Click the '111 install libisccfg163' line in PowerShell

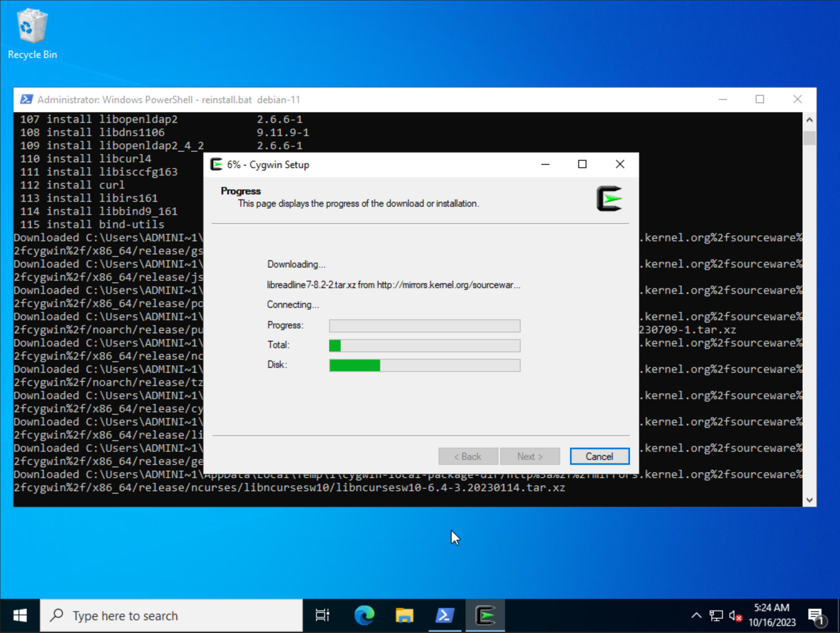pos(99,172)
